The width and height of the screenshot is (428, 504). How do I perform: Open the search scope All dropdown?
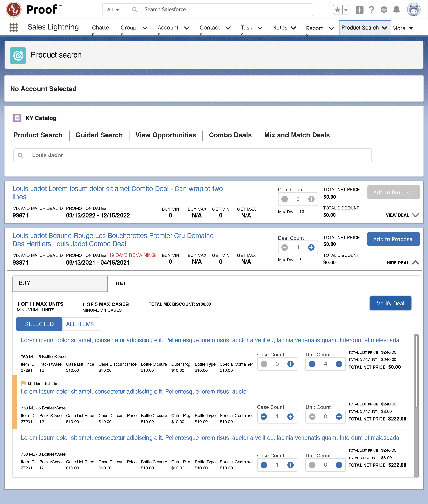point(113,10)
